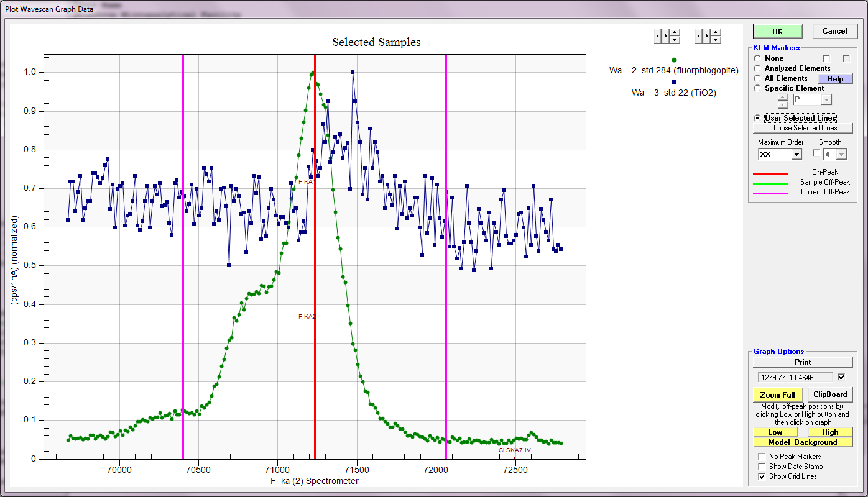Click down arrow in the second scroll button group
The width and height of the screenshot is (868, 497).
click(x=716, y=40)
